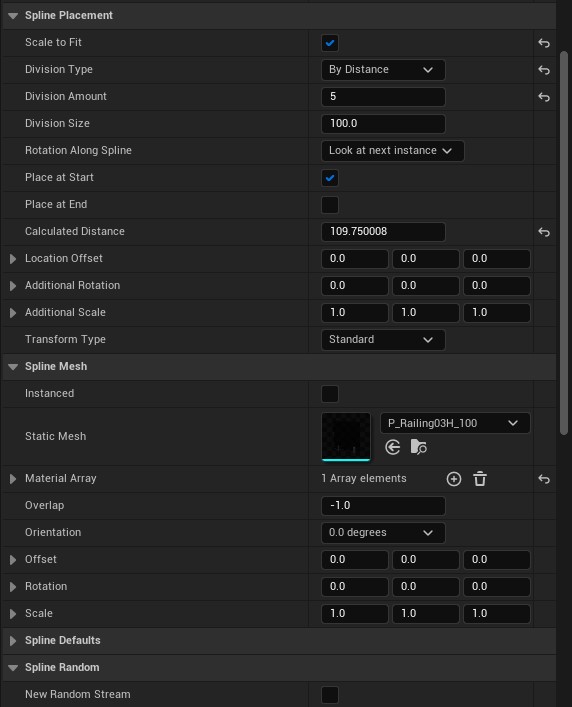Reset Calculated Distance to default
Screen dimensions: 572x707
coord(544,232)
